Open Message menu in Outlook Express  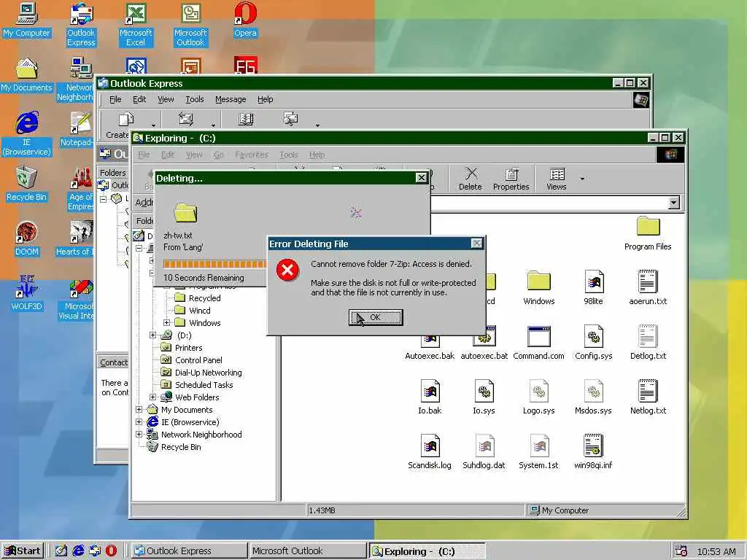[231, 99]
